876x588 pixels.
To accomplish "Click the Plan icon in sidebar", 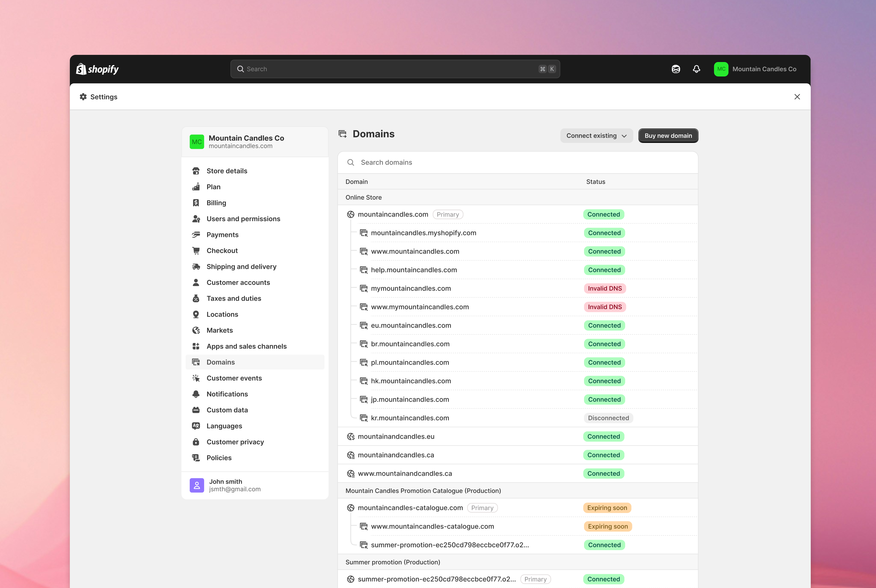I will [x=196, y=187].
